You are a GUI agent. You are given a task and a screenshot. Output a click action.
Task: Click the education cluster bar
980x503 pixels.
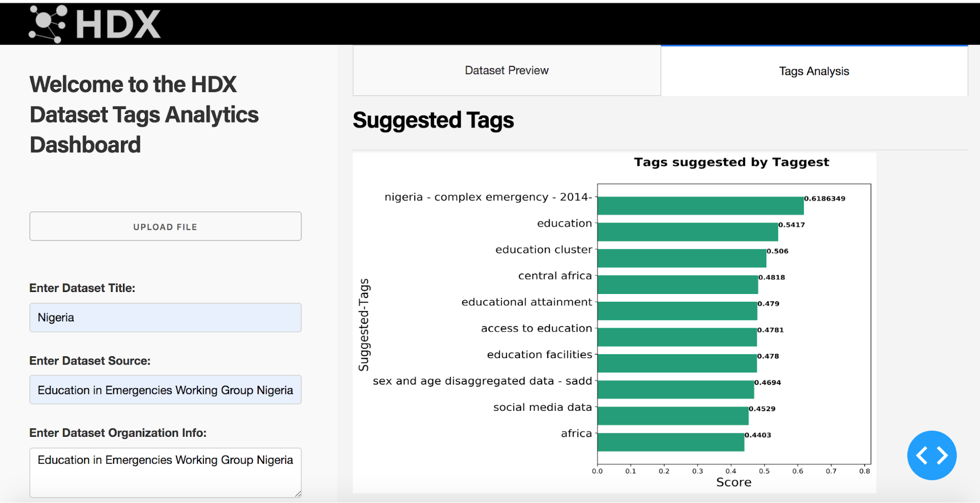tap(681, 258)
